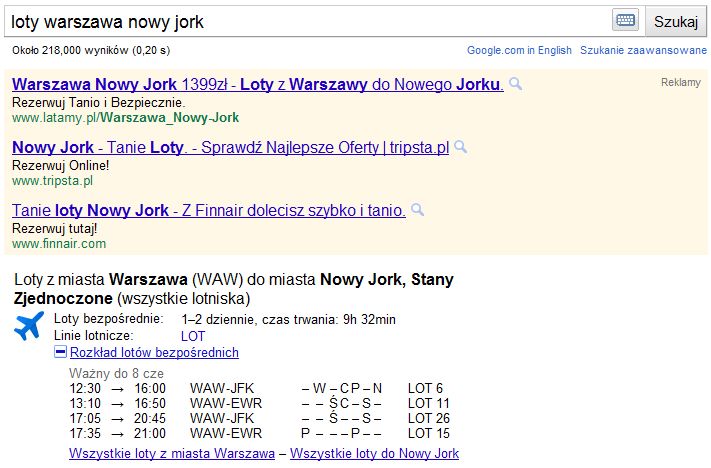Click the search query input field
The width and height of the screenshot is (711, 468).
[308, 21]
